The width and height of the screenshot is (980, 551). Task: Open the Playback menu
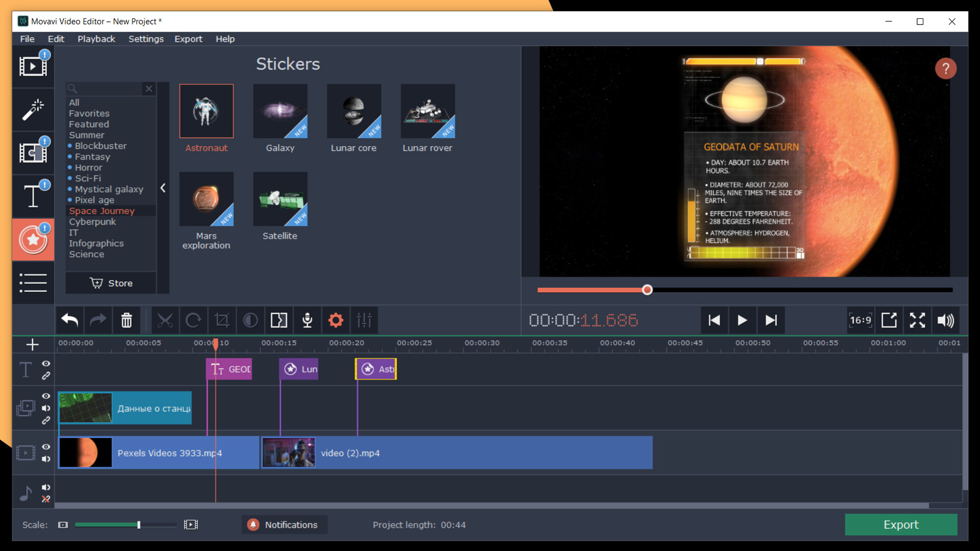pyautogui.click(x=96, y=39)
